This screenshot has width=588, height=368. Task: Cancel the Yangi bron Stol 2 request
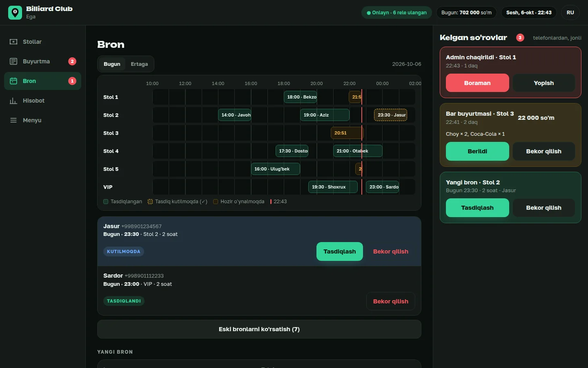pos(544,208)
